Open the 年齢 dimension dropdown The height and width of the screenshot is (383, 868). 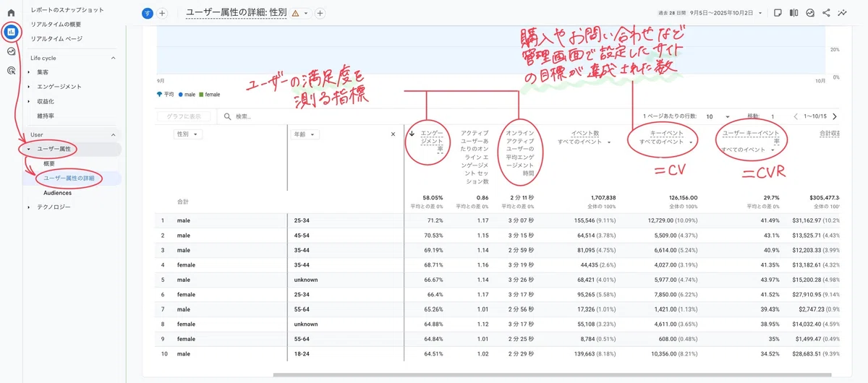(x=306, y=134)
